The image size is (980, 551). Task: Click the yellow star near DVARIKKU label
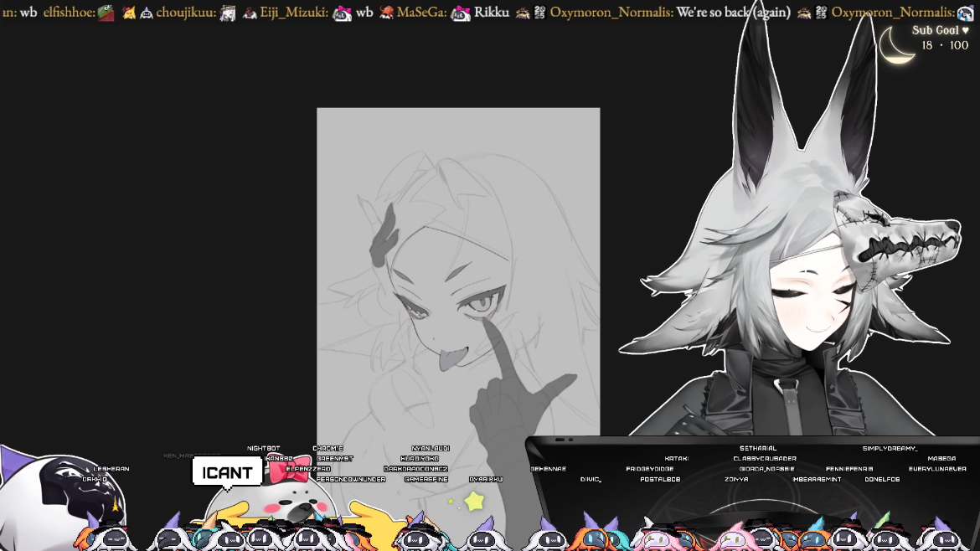tap(474, 501)
